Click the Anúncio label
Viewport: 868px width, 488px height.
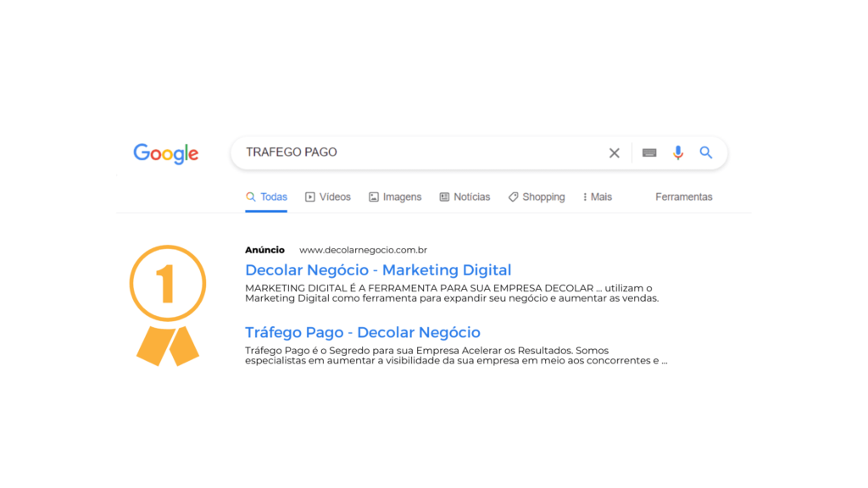coord(264,250)
